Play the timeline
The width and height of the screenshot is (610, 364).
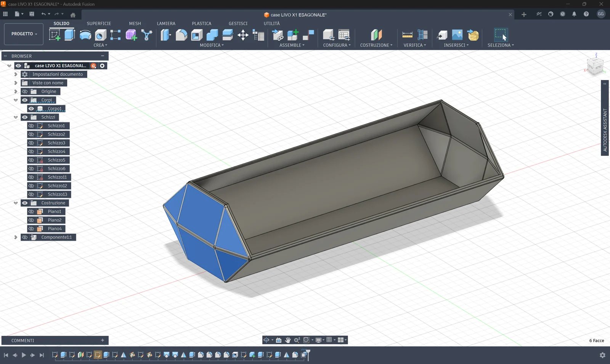click(24, 355)
